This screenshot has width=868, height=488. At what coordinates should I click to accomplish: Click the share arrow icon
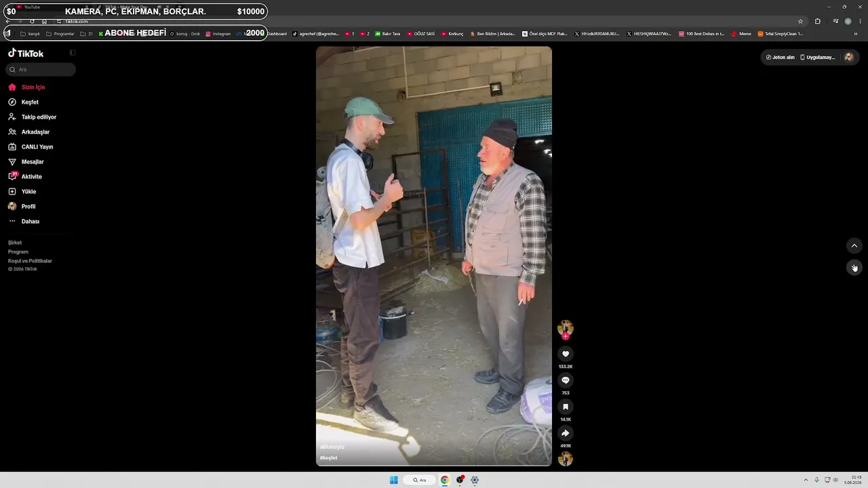point(566,433)
